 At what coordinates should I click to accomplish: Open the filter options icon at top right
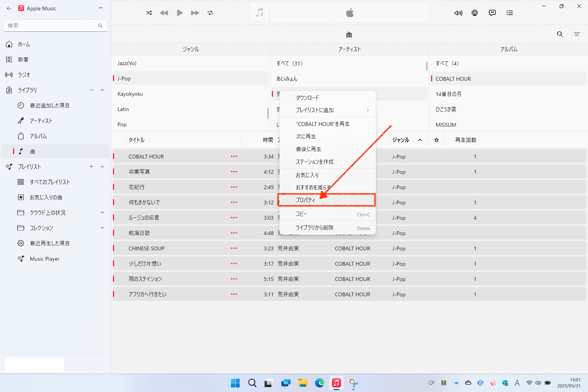(577, 34)
